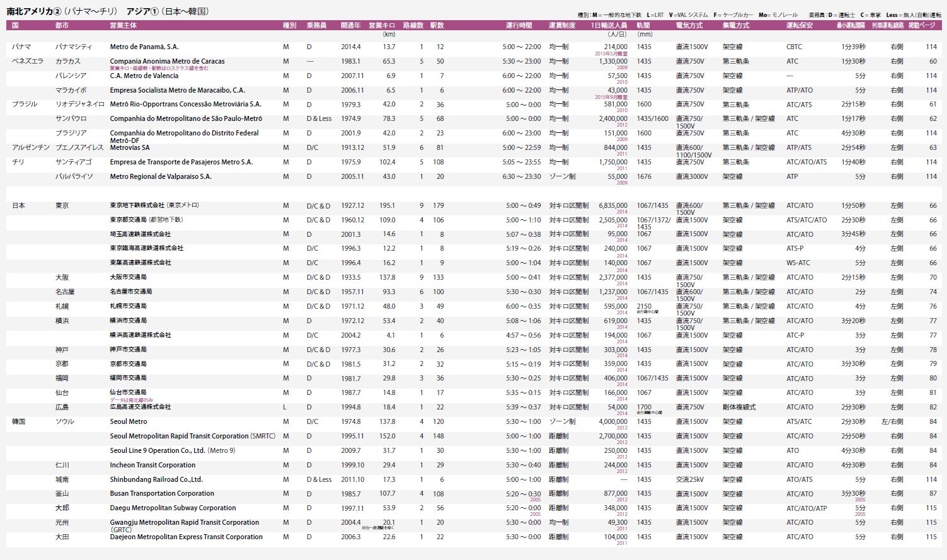This screenshot has height=560, width=947.
Task: Click the city cell サンティアゴ
Action: click(x=74, y=163)
